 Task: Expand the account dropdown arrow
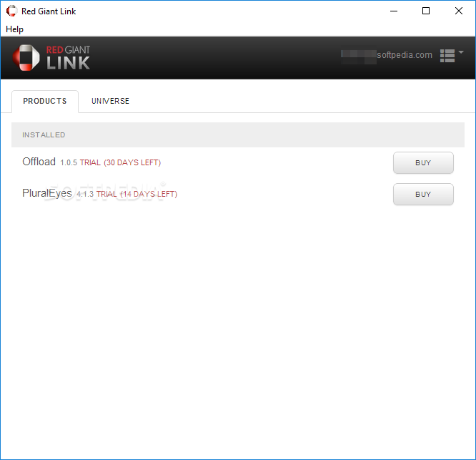461,52
